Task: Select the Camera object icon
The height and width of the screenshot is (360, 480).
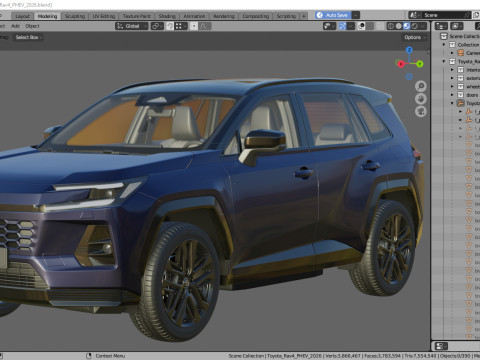Action: pyautogui.click(x=461, y=53)
